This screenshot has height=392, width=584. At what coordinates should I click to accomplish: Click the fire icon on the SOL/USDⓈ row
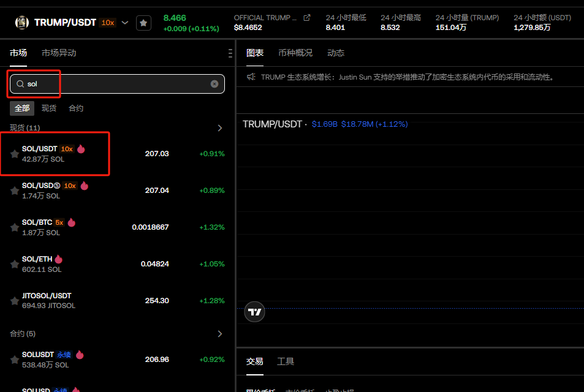tap(85, 186)
